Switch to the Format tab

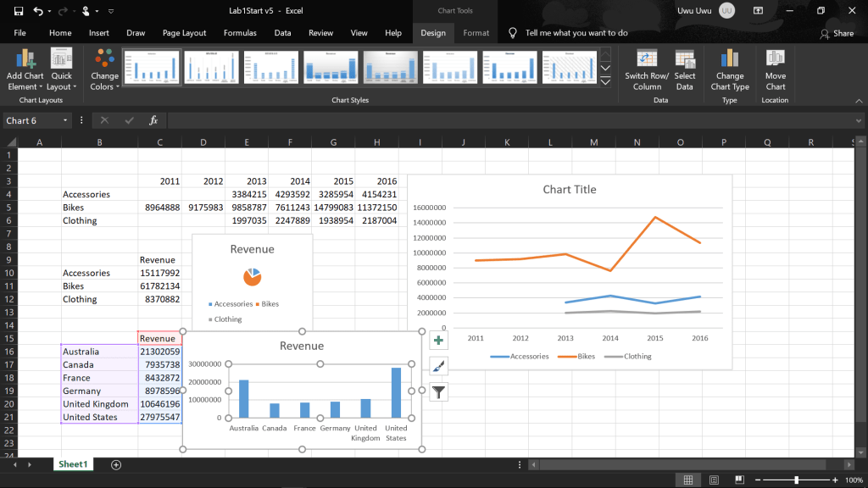[x=476, y=33]
